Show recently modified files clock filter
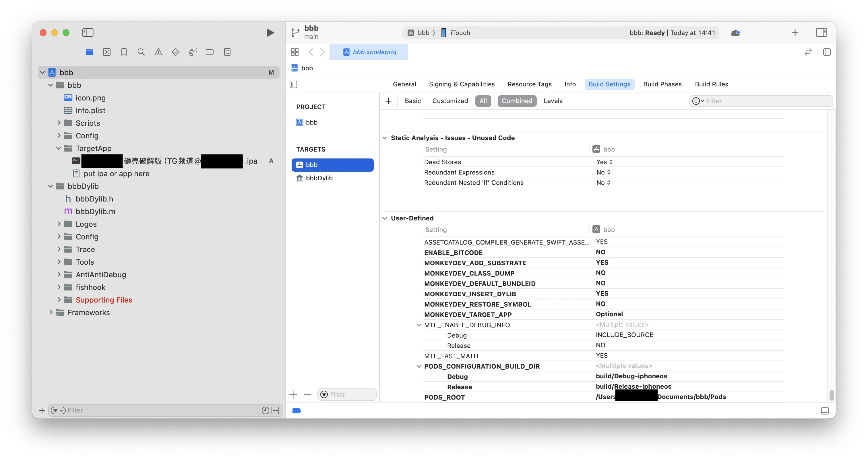 (266, 410)
